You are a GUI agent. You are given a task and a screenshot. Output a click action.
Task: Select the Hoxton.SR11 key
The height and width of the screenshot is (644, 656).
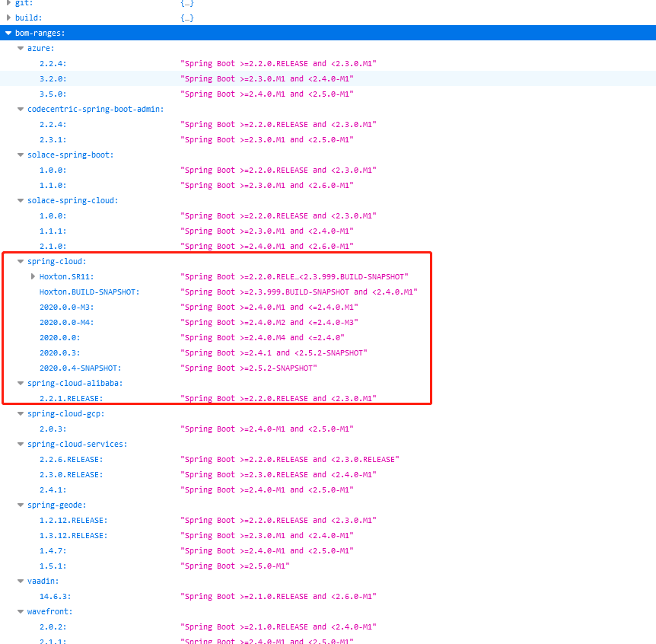click(66, 276)
